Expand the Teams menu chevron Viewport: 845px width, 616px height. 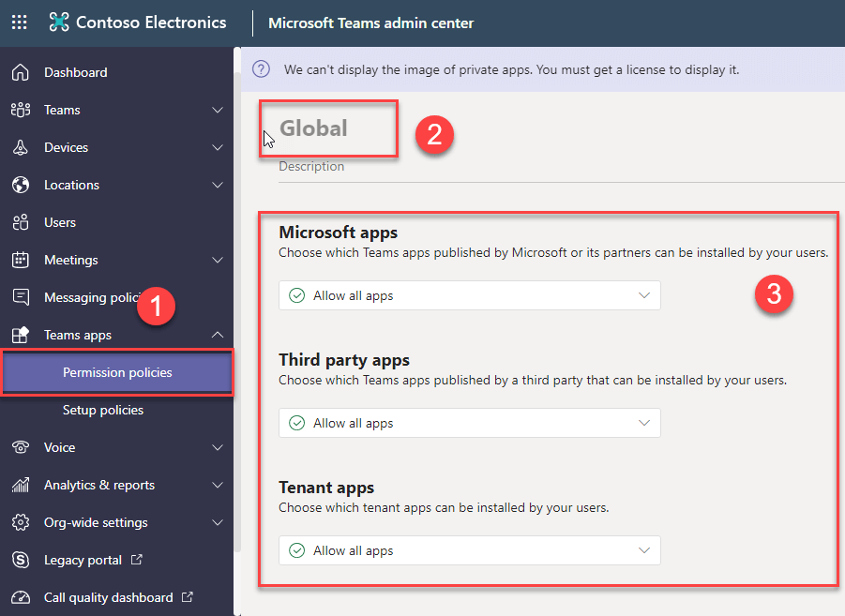(x=218, y=110)
